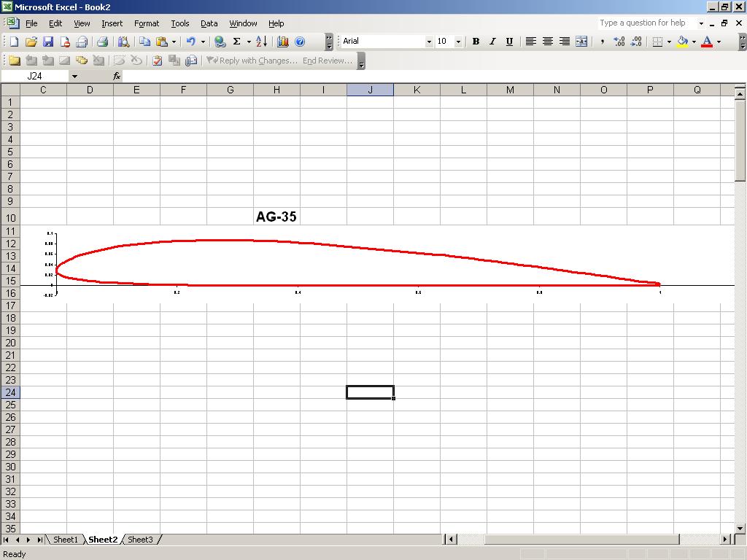Open the Undo history dropdown arrow

click(x=203, y=42)
